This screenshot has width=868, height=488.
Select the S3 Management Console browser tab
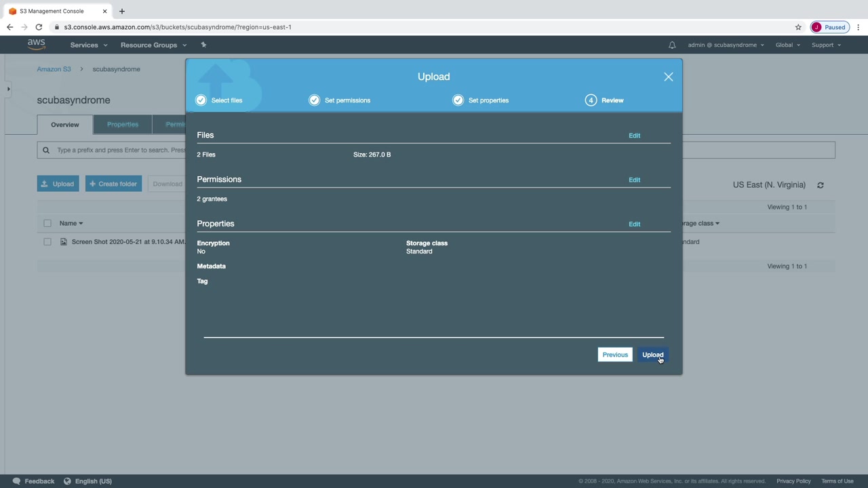click(58, 11)
